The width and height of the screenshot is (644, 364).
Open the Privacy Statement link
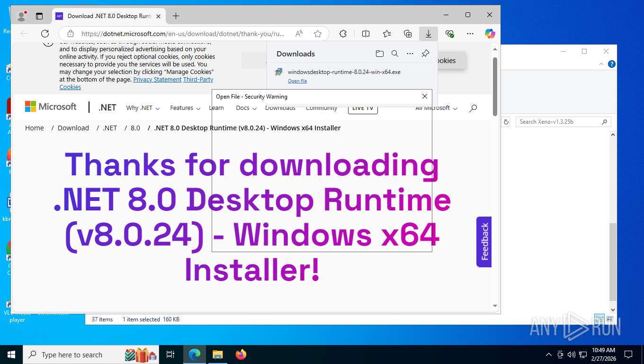157,80
